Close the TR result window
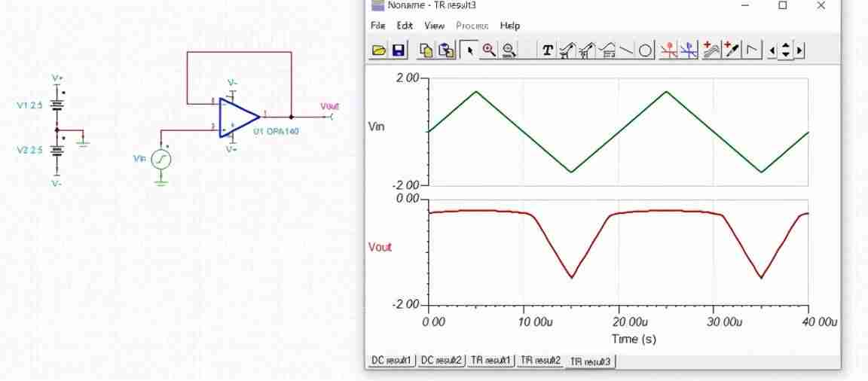Image resolution: width=868 pixels, height=381 pixels. pyautogui.click(x=821, y=5)
